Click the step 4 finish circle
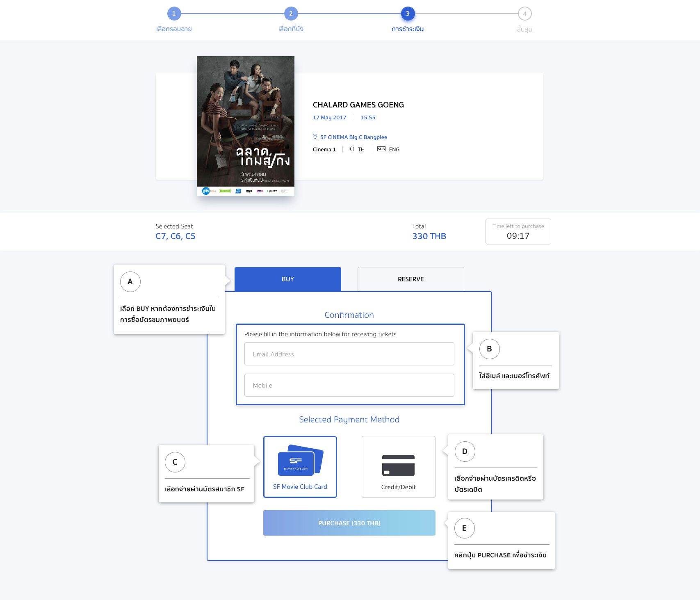 coord(524,14)
